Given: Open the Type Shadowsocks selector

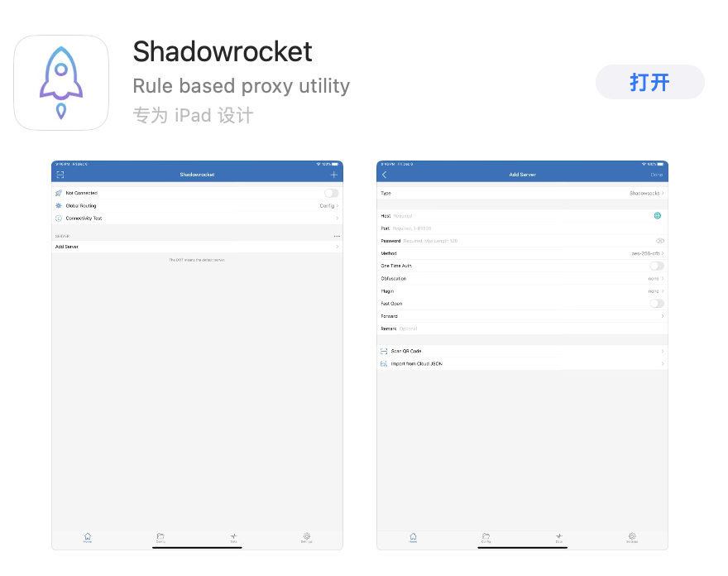Looking at the screenshot, I should click(647, 193).
